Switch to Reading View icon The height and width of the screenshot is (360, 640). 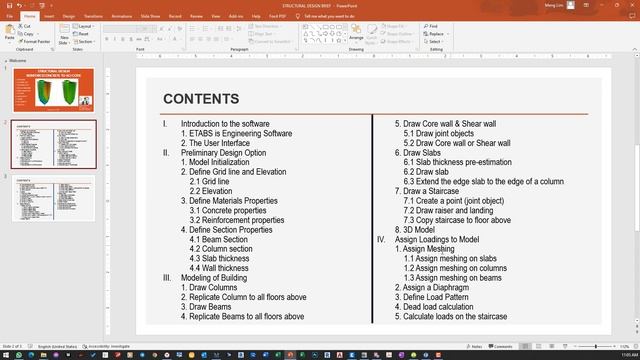551,347
